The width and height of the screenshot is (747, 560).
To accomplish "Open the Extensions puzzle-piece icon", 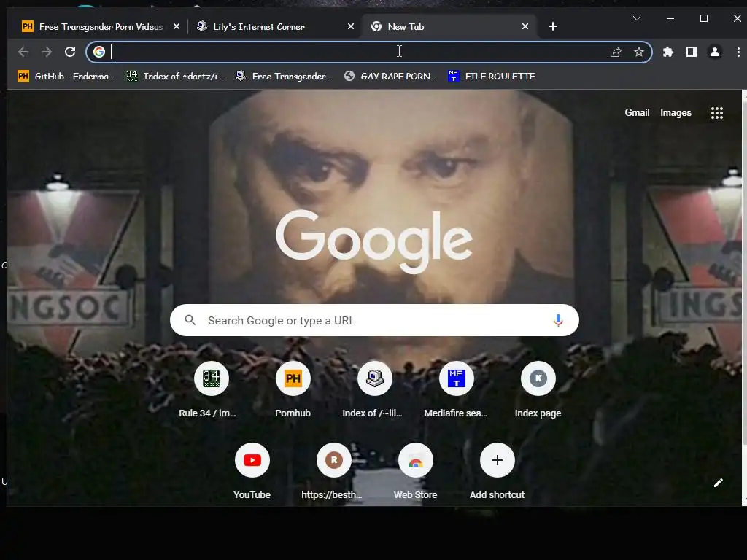I will click(x=668, y=52).
